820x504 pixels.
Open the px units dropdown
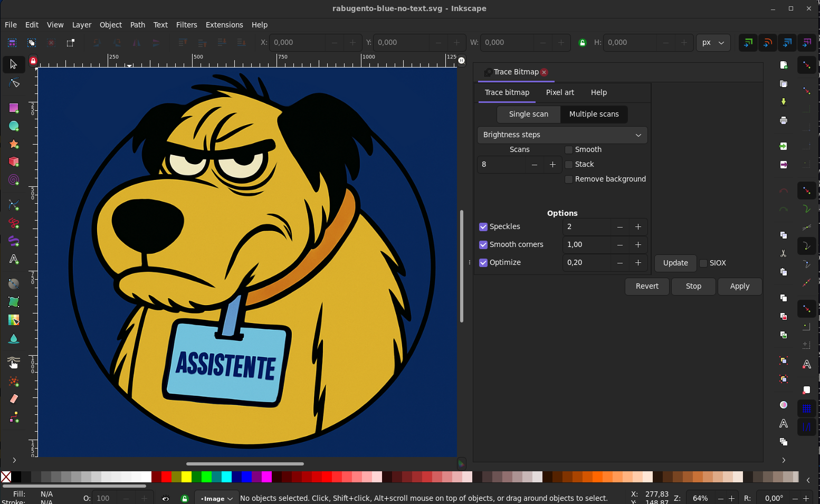(x=713, y=43)
